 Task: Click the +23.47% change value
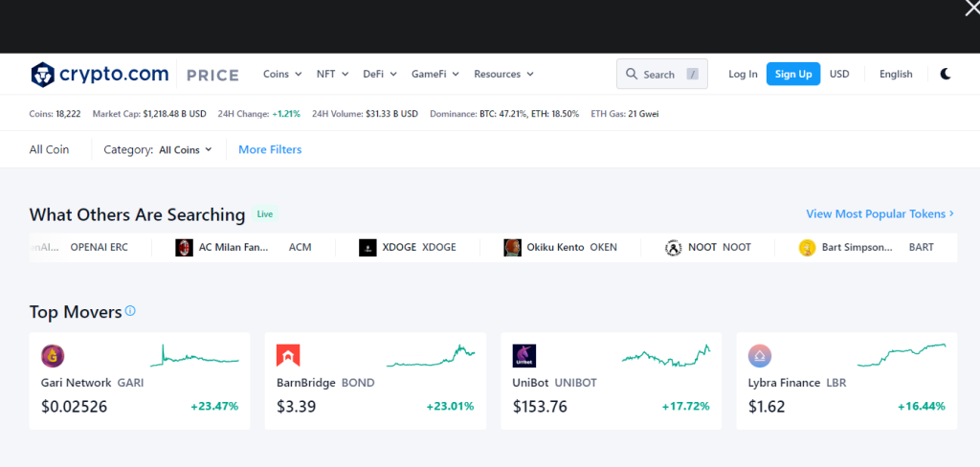tap(215, 407)
